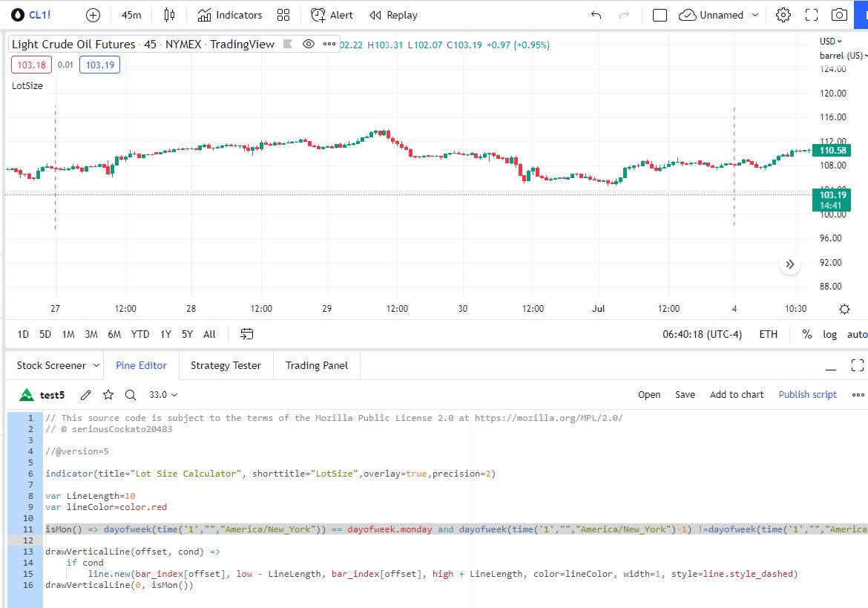Expand the Unnamed layout dropdown arrow

point(755,15)
